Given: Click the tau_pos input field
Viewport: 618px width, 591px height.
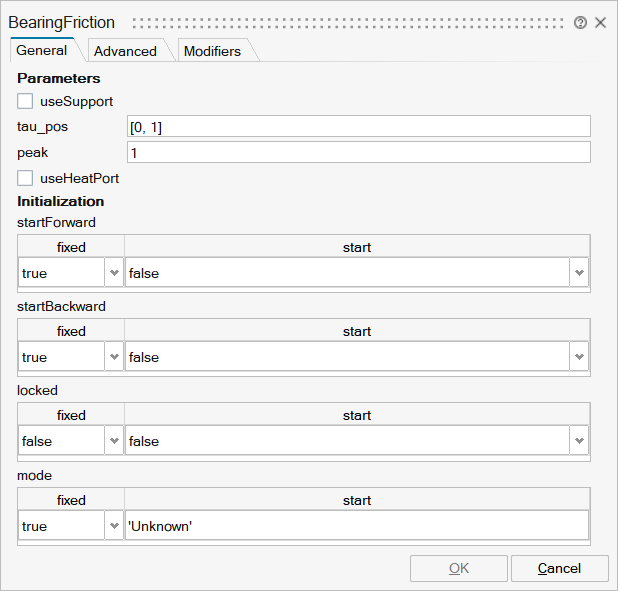Looking at the screenshot, I should (359, 126).
